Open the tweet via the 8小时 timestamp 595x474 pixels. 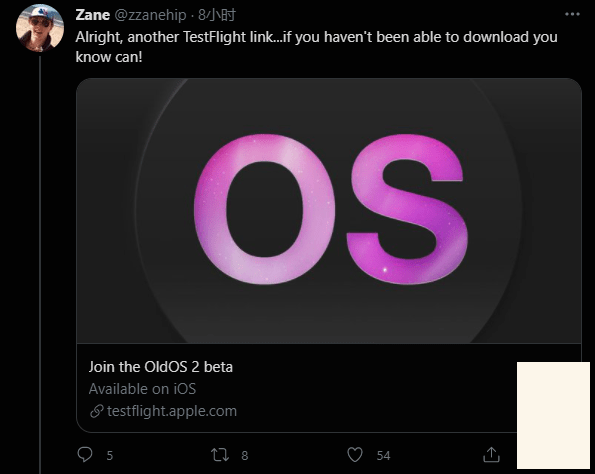click(217, 15)
